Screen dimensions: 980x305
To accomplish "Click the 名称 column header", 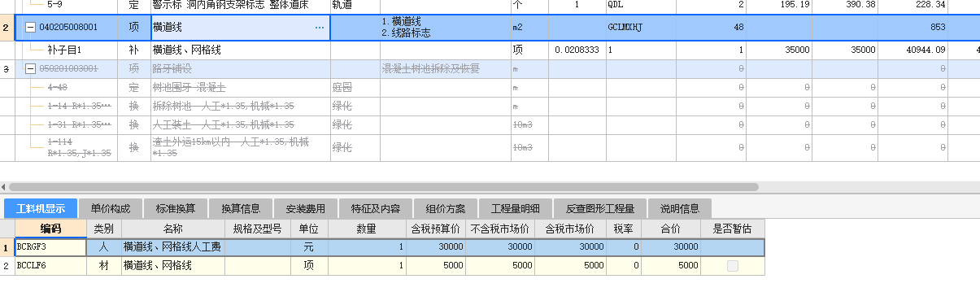I will click(x=172, y=229).
